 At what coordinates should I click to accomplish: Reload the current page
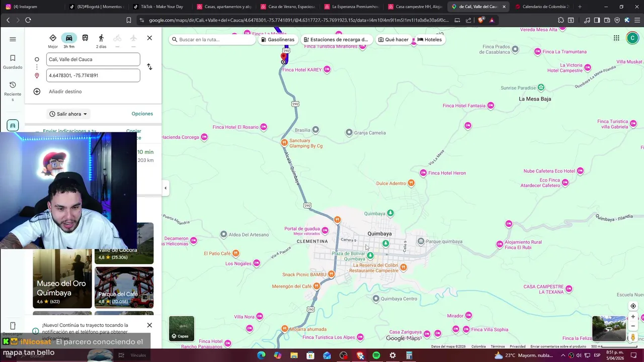click(28, 20)
